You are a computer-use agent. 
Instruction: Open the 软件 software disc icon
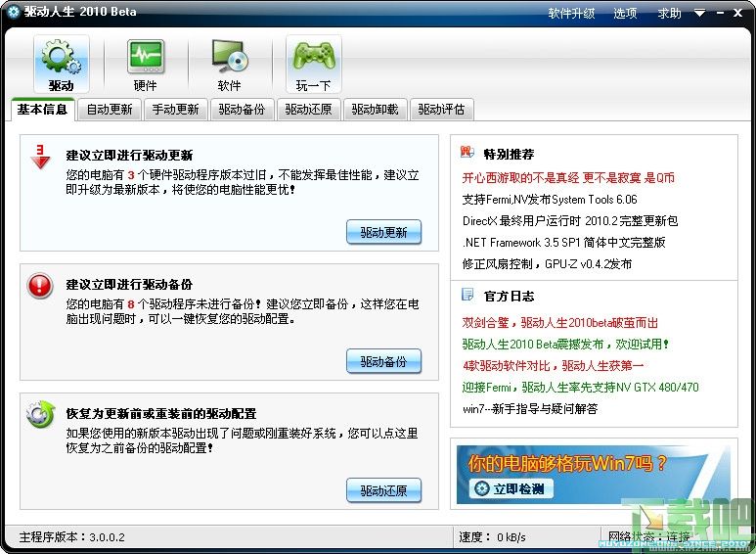point(229,65)
